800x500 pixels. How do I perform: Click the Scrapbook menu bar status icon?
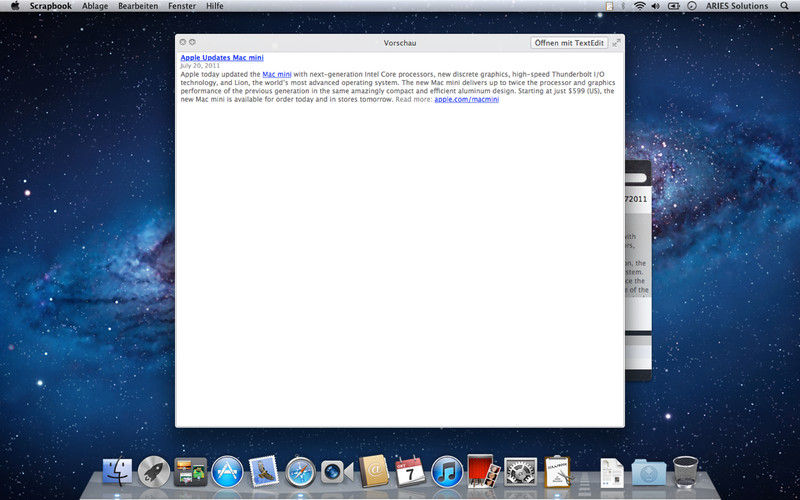tap(609, 6)
